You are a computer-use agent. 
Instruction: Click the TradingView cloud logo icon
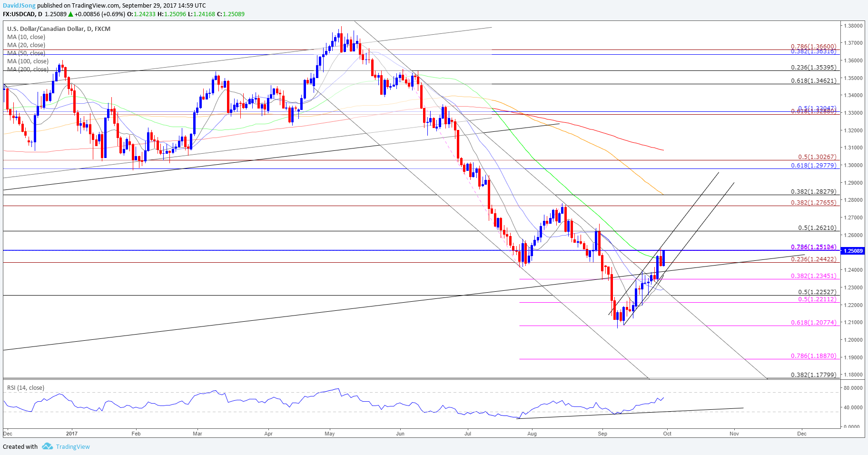[47, 446]
